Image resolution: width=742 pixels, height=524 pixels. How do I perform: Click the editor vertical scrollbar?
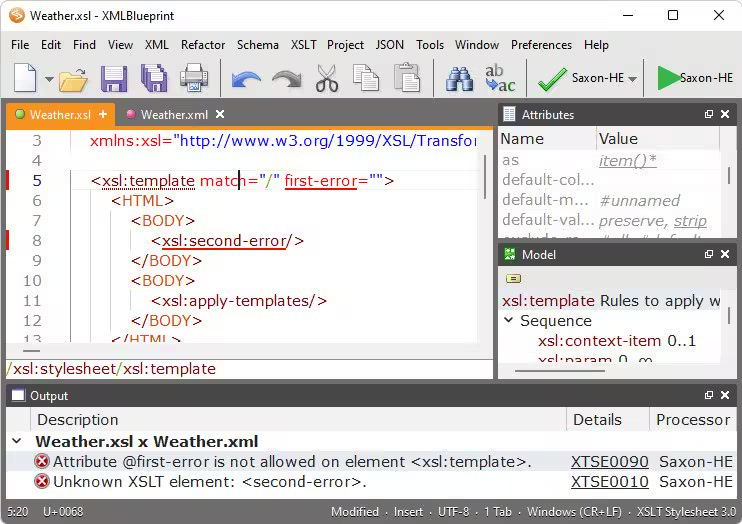485,177
